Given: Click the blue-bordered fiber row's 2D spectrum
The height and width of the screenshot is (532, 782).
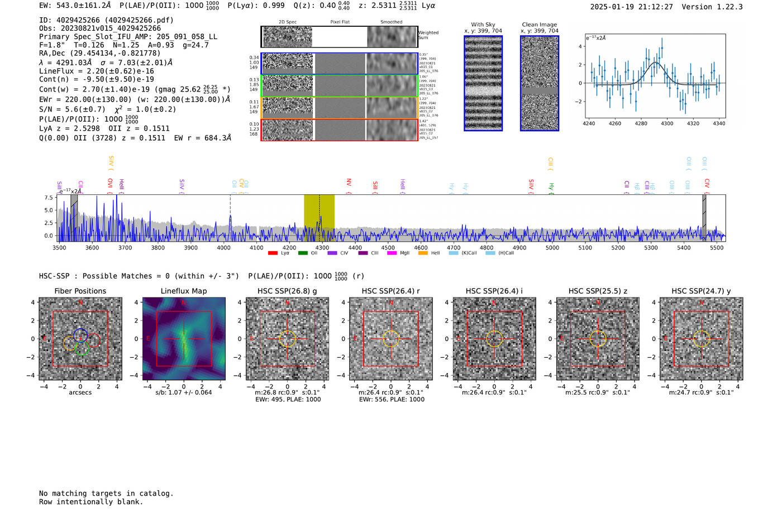Looking at the screenshot, I should 288,64.
